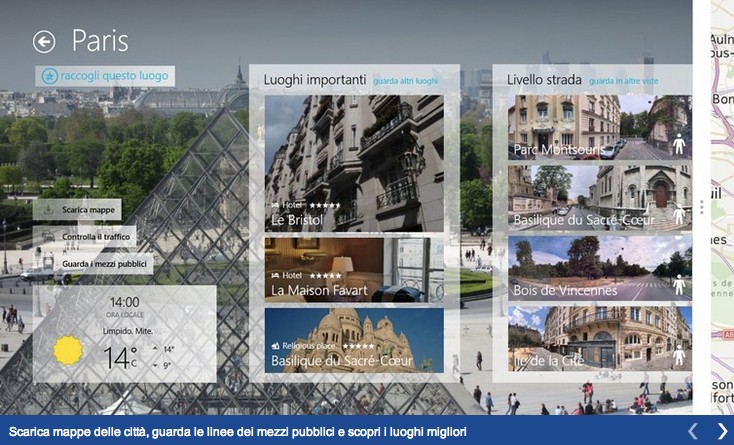734x445 pixels.
Task: Follow the 'guarda altri luoghi' link
Action: pyautogui.click(x=405, y=81)
